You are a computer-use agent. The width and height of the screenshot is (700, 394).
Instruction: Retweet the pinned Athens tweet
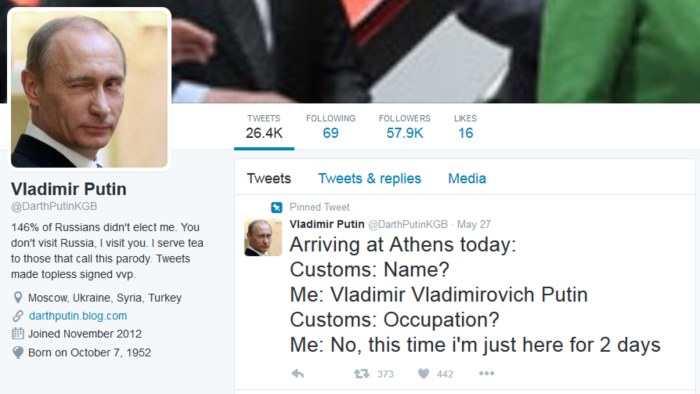(x=362, y=373)
